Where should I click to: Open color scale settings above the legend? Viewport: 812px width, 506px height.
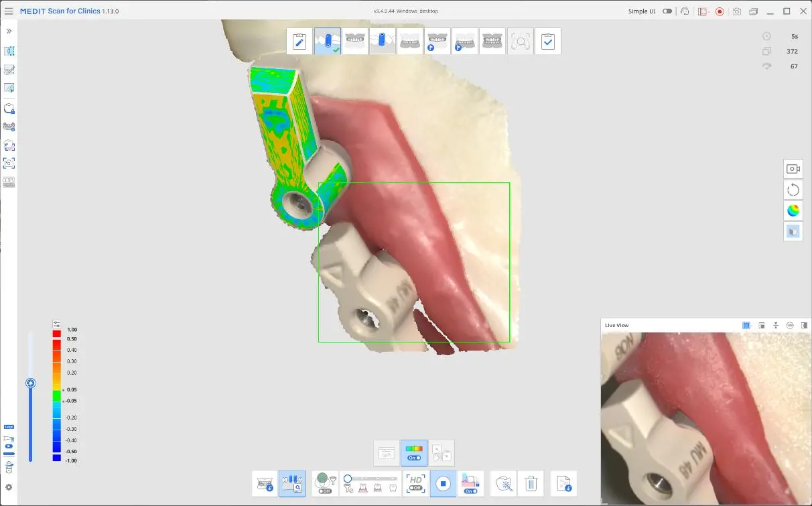coord(57,324)
